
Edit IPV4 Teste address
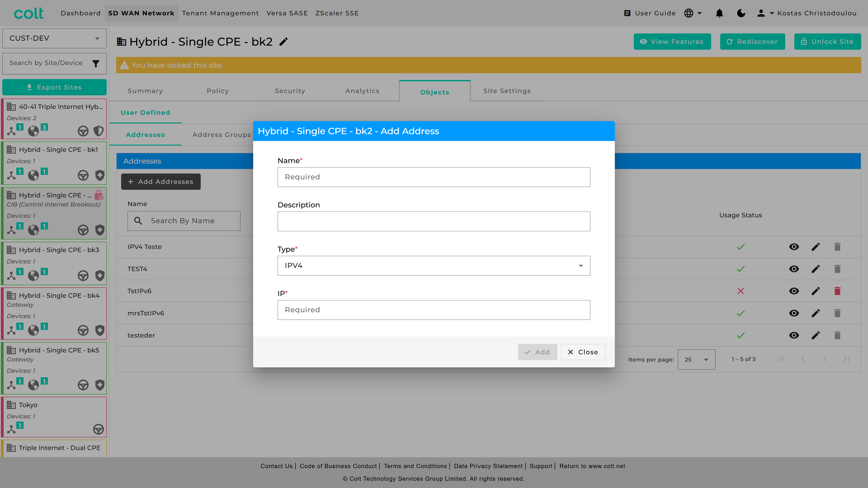pos(816,247)
